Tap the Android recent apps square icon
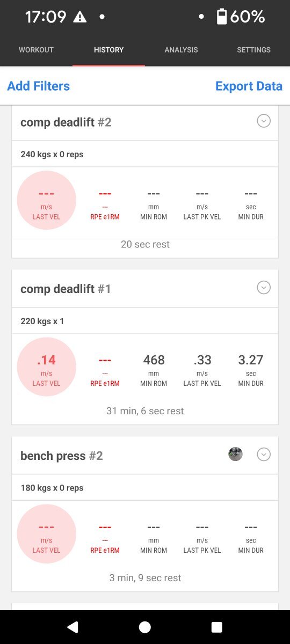 coord(216,627)
